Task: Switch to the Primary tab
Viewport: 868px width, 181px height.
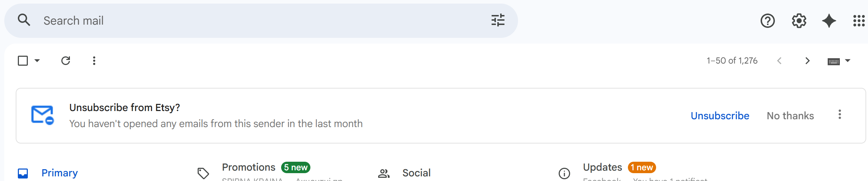Action: coord(59,173)
